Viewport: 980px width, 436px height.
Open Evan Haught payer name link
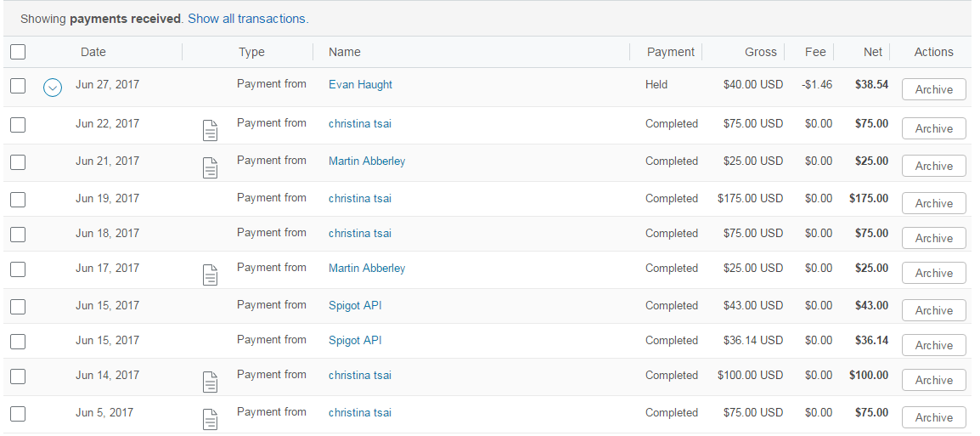click(360, 85)
